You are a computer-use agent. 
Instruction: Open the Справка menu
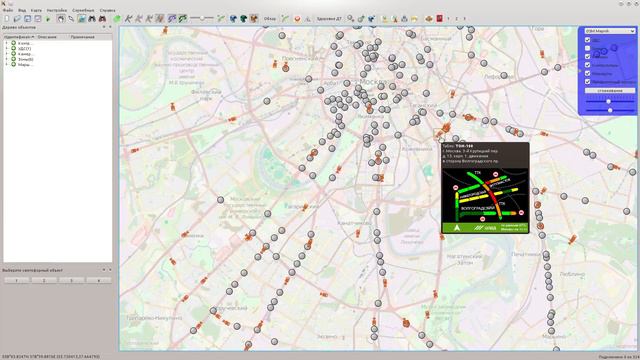pyautogui.click(x=107, y=10)
